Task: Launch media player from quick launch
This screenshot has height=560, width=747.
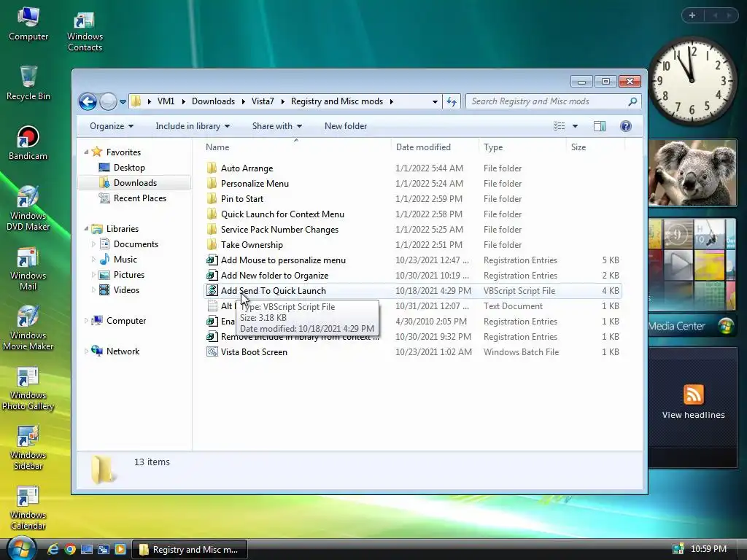Action: (120, 550)
